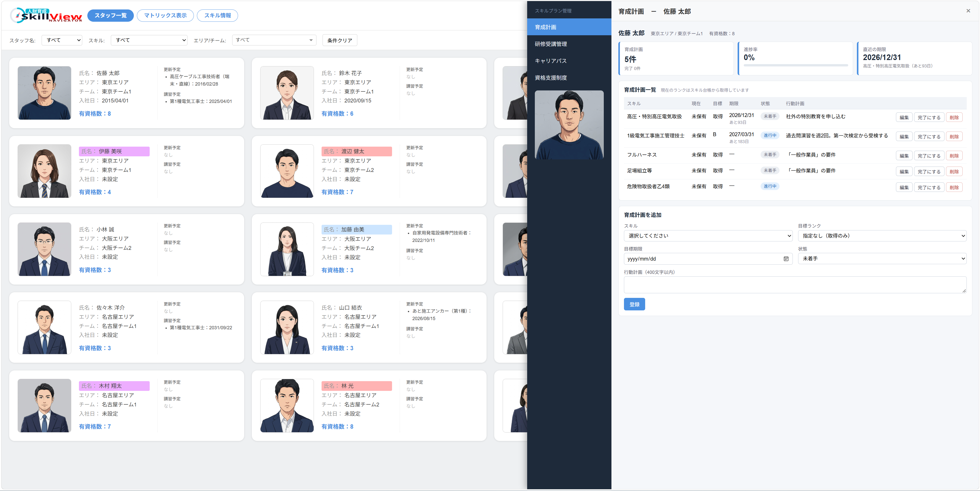Close the 育成計画 panel with X
This screenshot has height=491, width=980.
tap(968, 11)
